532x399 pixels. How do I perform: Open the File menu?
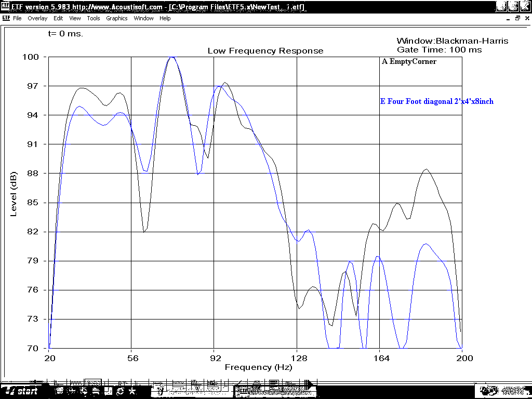pos(17,18)
